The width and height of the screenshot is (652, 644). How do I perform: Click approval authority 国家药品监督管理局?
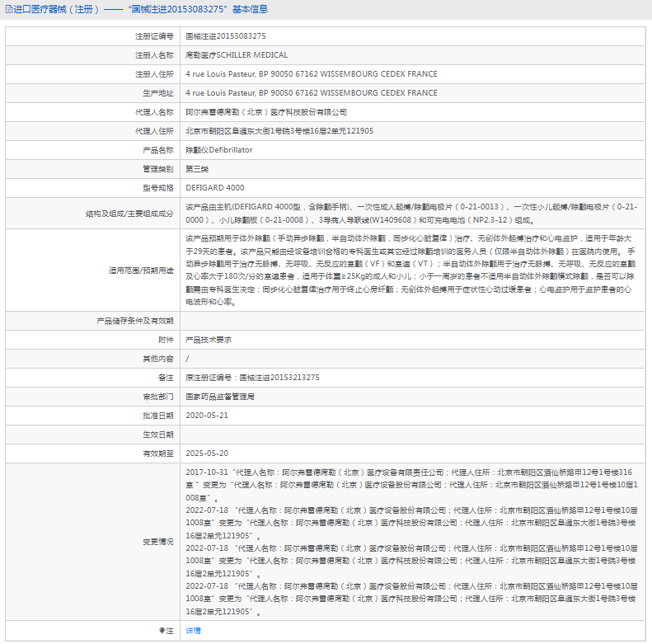220,397
